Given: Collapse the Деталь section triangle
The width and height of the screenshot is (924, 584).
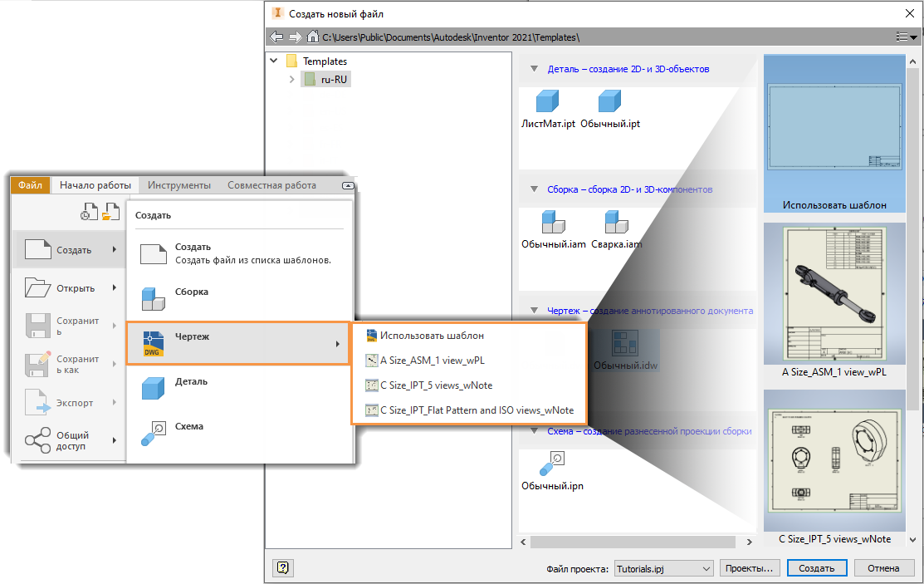Looking at the screenshot, I should [x=534, y=68].
